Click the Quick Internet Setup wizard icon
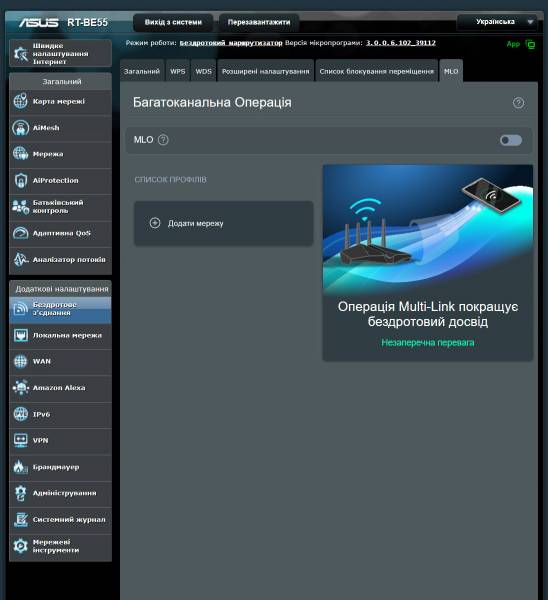 (x=21, y=54)
